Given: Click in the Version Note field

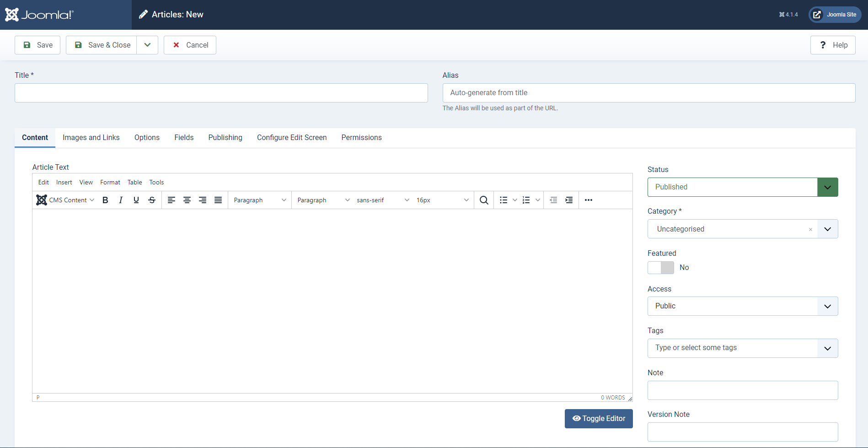Looking at the screenshot, I should pos(743,432).
